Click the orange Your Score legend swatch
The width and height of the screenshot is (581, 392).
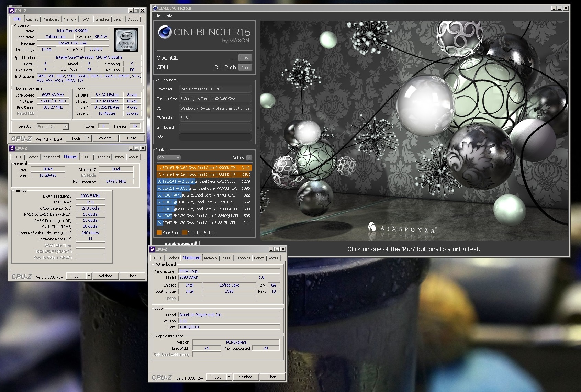[x=159, y=233]
